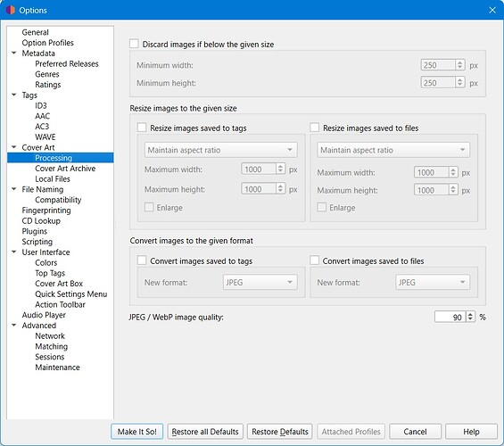Check Convert images saved to files
The width and height of the screenshot is (504, 446).
coord(314,260)
